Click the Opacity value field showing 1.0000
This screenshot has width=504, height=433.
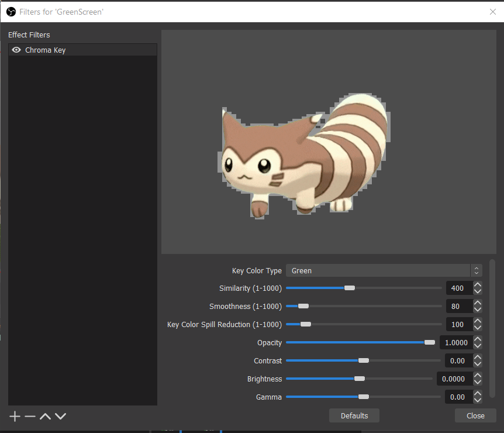click(x=456, y=343)
